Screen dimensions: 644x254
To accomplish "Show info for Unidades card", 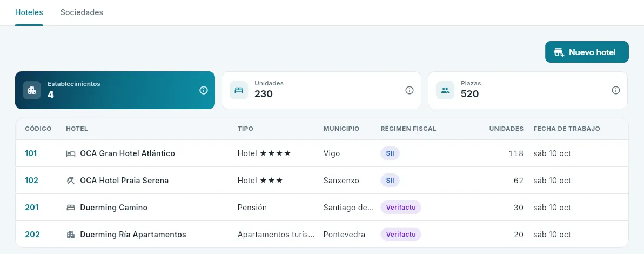I will click(410, 90).
